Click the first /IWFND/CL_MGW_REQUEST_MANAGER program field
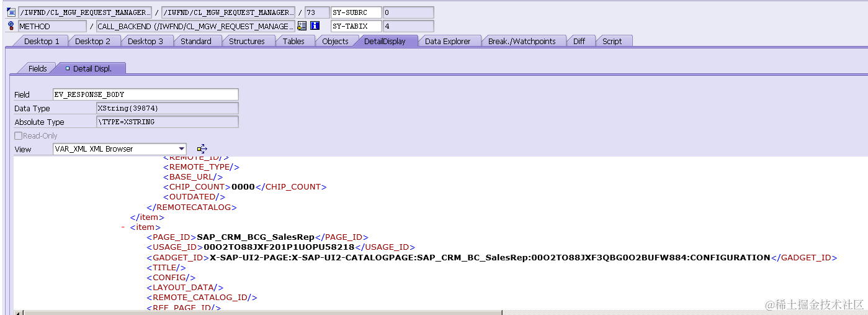The height and width of the screenshot is (315, 868). tap(84, 12)
